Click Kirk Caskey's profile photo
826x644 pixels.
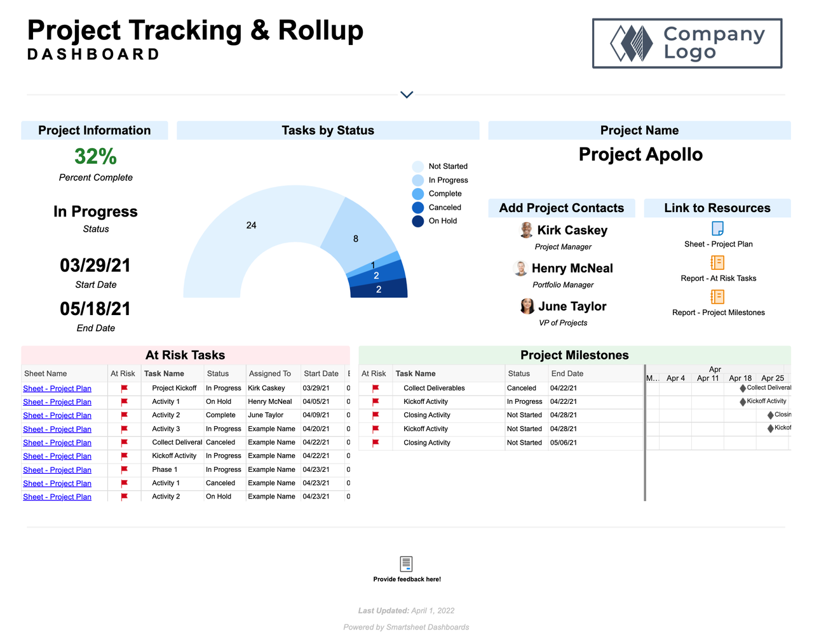coord(525,230)
